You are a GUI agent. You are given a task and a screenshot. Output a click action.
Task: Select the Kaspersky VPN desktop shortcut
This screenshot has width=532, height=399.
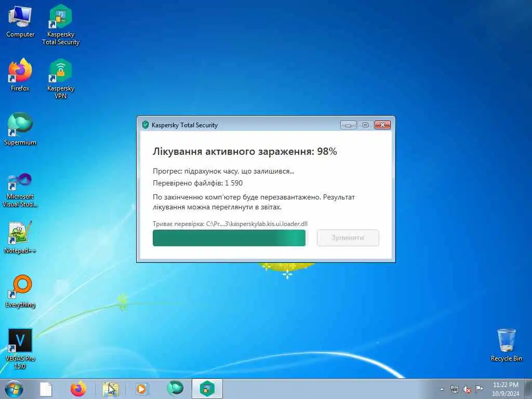tap(60, 79)
